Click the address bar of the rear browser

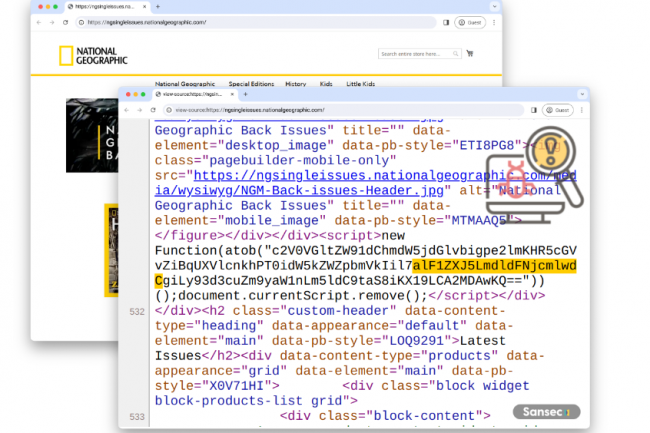[250, 21]
